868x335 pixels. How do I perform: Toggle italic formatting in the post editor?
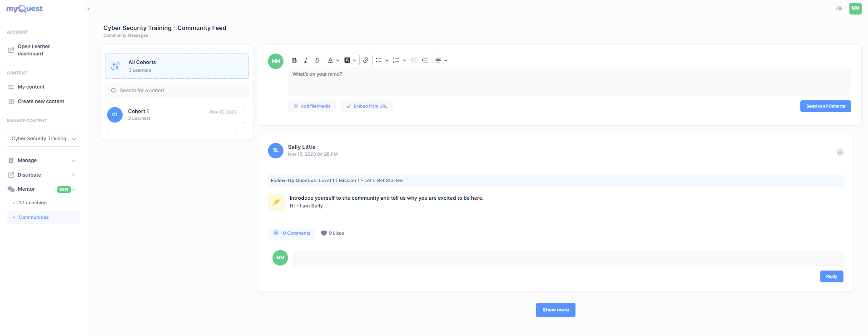click(306, 60)
